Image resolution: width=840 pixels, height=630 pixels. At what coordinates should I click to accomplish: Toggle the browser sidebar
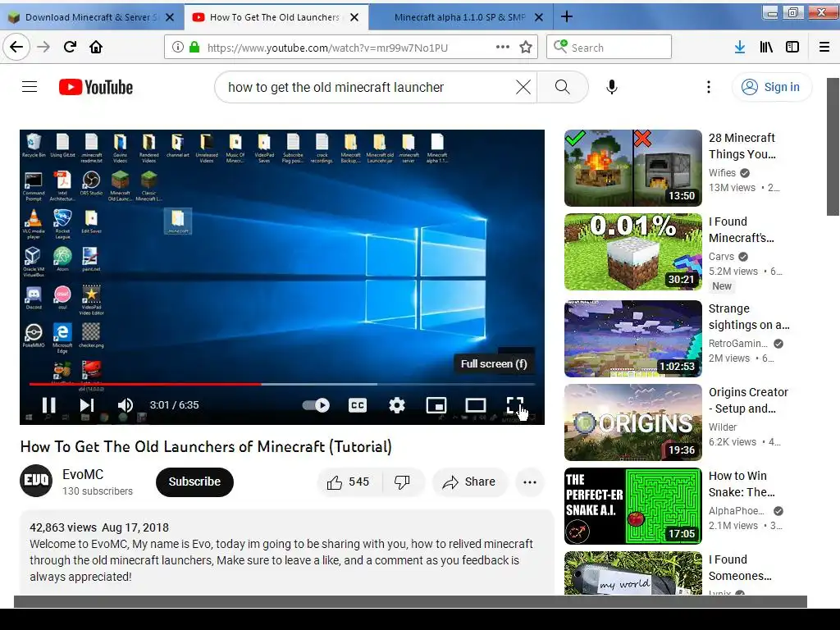click(792, 47)
